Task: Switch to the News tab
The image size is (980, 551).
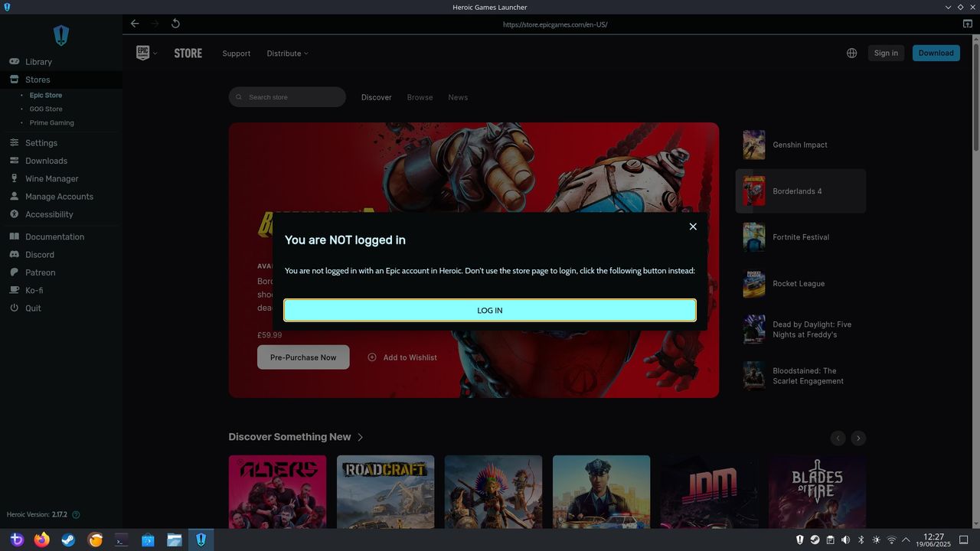Action: click(x=458, y=97)
